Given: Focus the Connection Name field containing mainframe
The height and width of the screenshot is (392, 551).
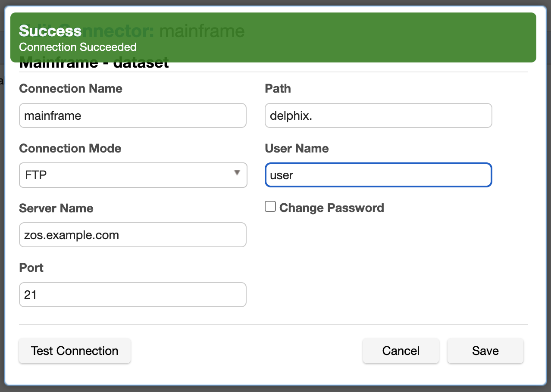Looking at the screenshot, I should [x=132, y=115].
